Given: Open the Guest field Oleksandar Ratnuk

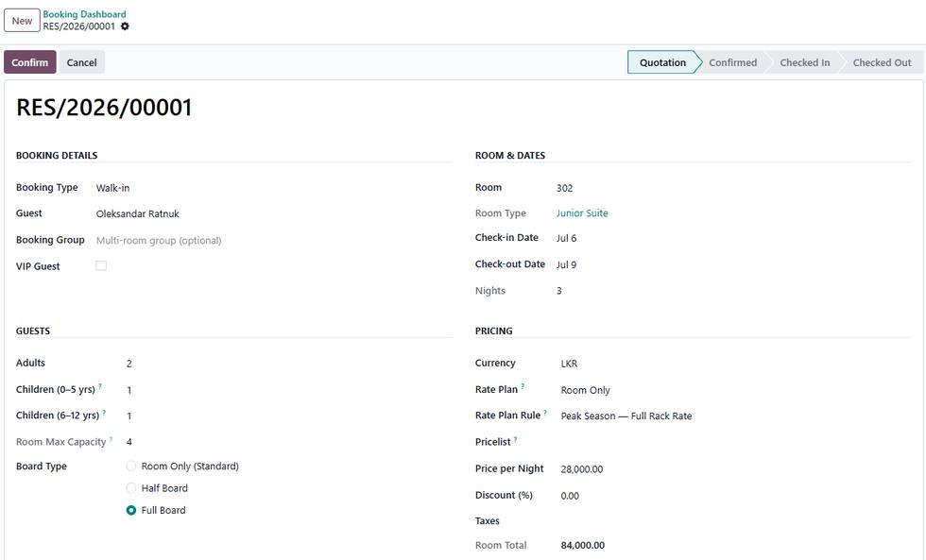Looking at the screenshot, I should click(x=273, y=213).
